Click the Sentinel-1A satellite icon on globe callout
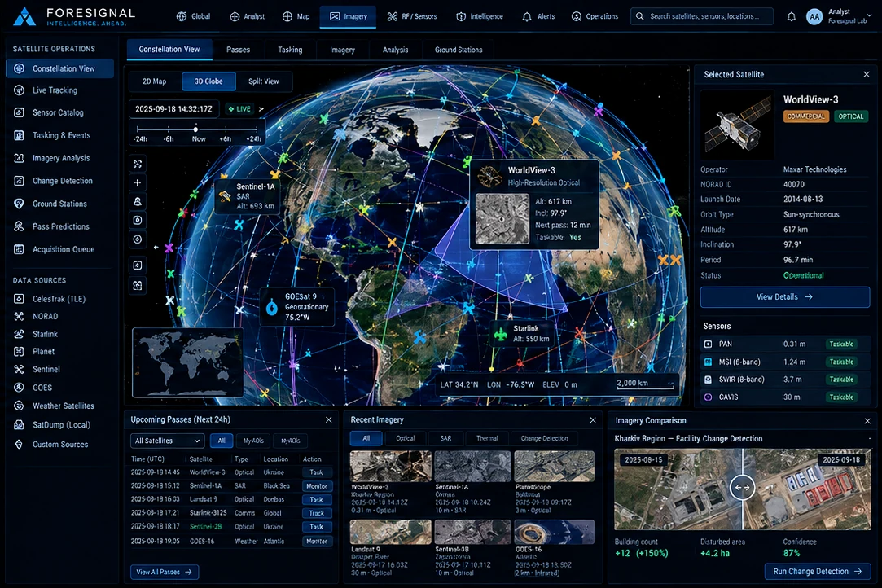This screenshot has width=882, height=588. (225, 195)
